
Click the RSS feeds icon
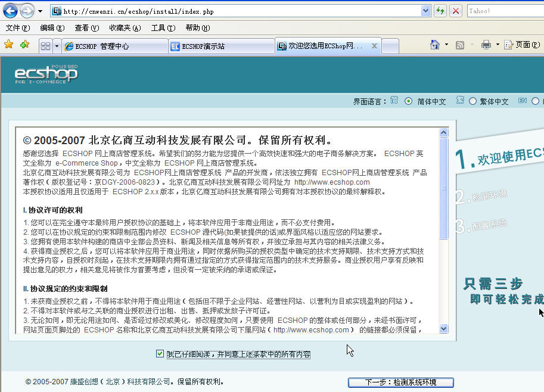460,45
